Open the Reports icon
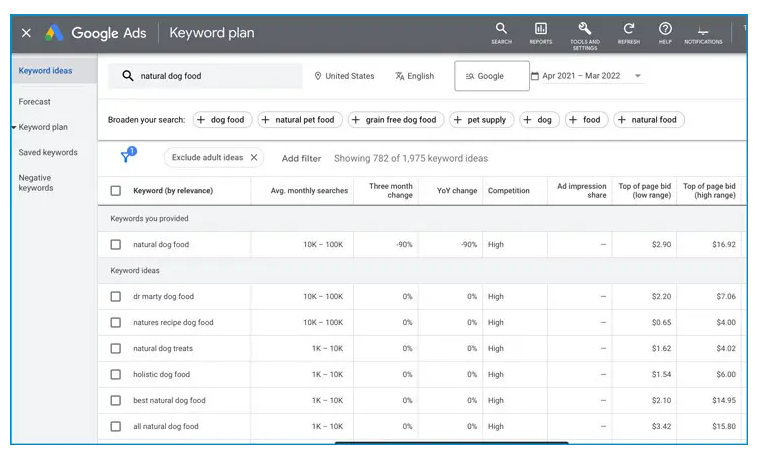Screen dimensions: 765x453 click(541, 29)
